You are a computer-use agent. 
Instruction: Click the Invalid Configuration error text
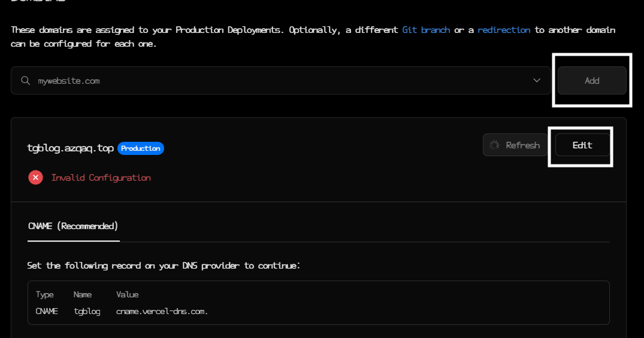101,178
